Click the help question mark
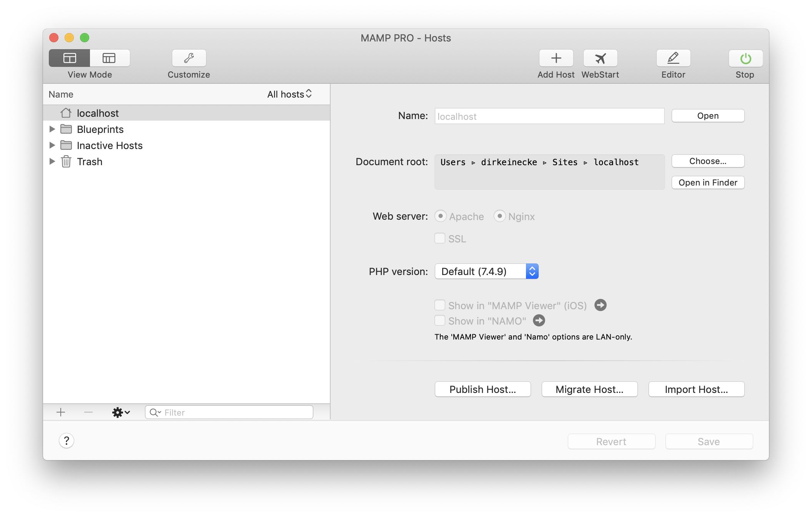 pyautogui.click(x=66, y=441)
